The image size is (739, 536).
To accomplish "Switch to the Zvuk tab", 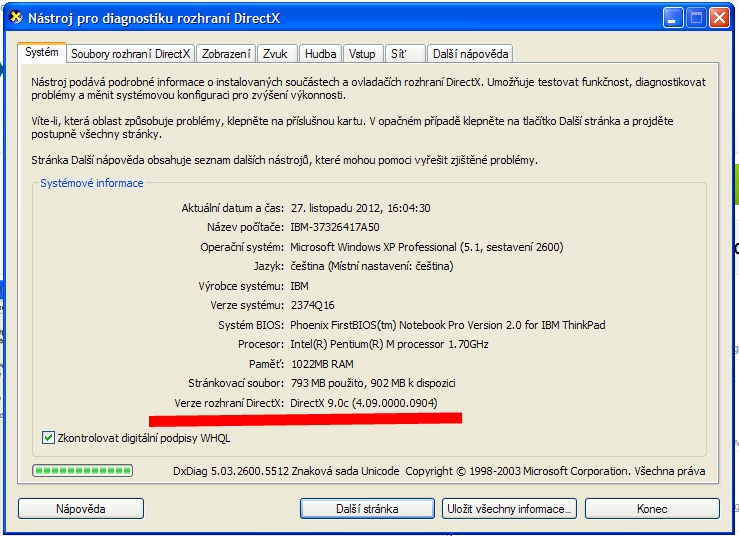I will click(278, 54).
